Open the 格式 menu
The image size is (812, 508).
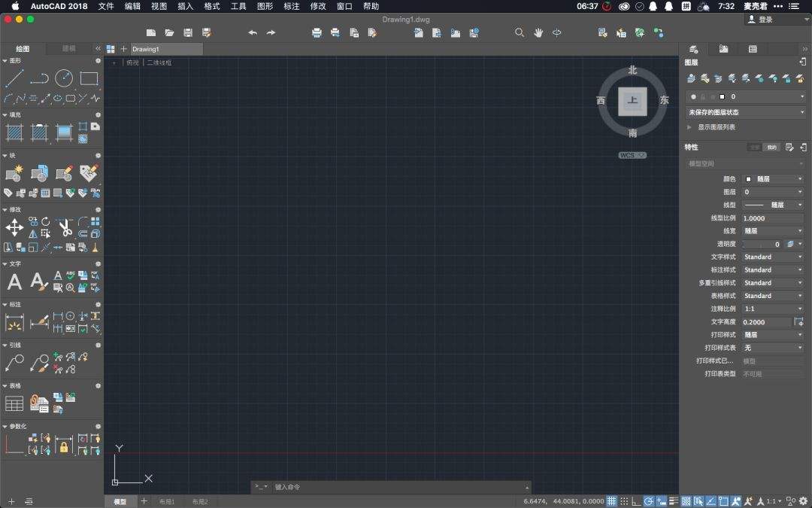[x=212, y=6]
